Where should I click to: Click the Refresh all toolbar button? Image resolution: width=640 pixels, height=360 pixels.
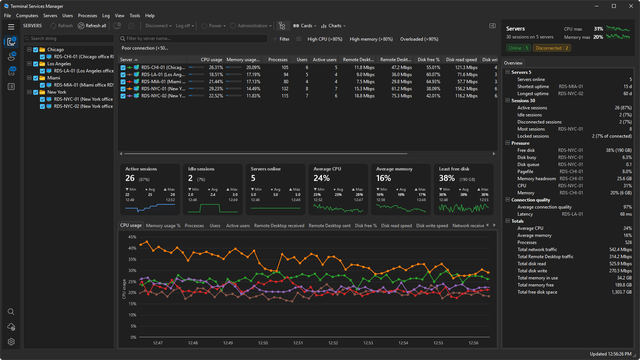pyautogui.click(x=92, y=26)
